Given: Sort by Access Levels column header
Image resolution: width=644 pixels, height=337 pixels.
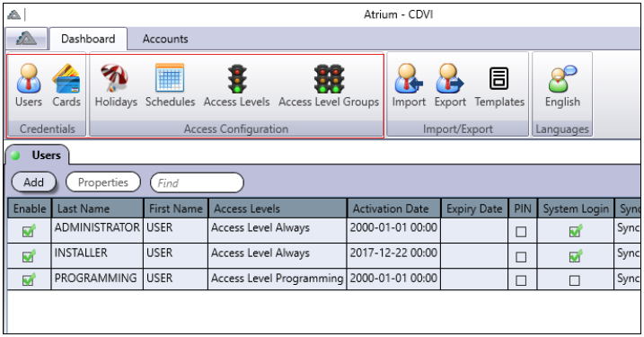Looking at the screenshot, I should click(278, 208).
